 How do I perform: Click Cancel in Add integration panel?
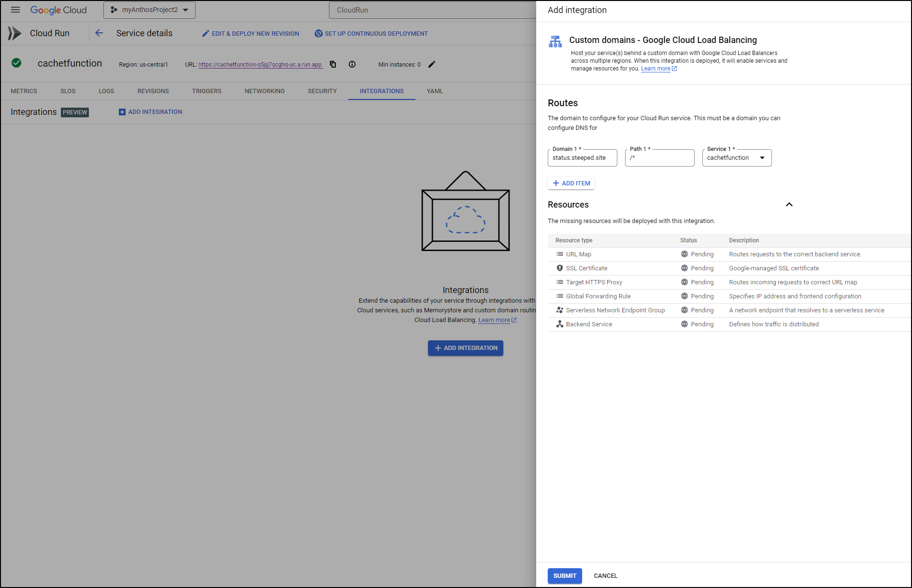pos(605,576)
